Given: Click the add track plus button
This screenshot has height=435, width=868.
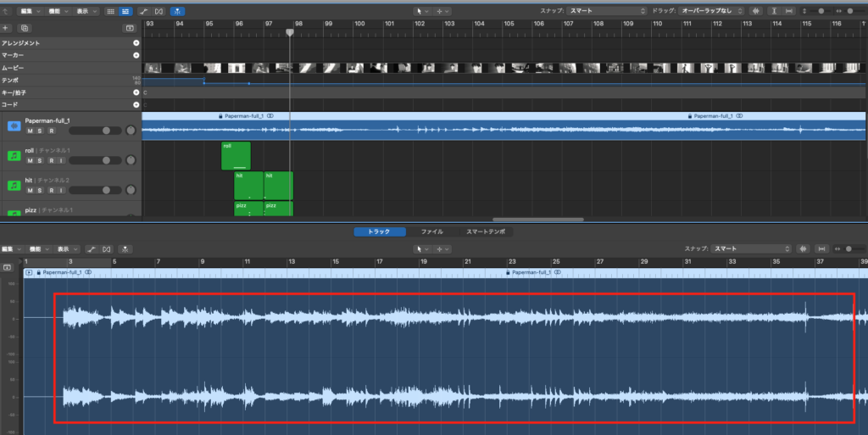Looking at the screenshot, I should (6, 28).
